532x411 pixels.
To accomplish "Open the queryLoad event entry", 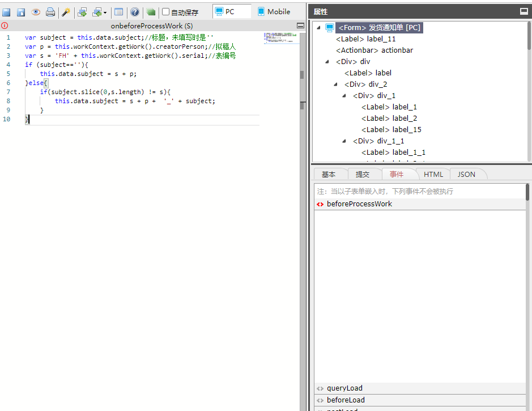I will tap(344, 388).
